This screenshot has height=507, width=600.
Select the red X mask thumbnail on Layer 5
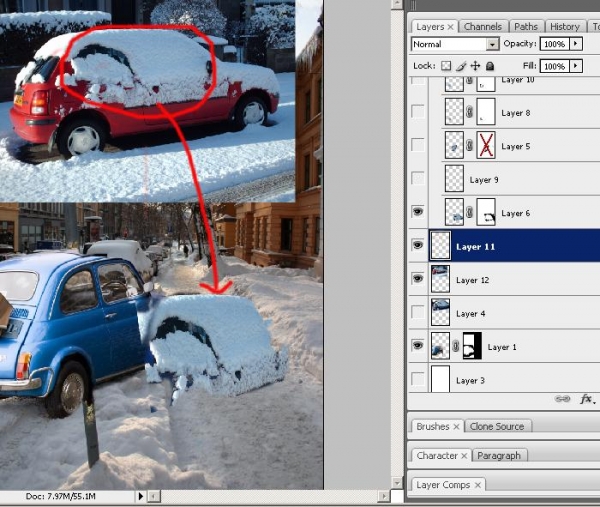pyautogui.click(x=486, y=145)
